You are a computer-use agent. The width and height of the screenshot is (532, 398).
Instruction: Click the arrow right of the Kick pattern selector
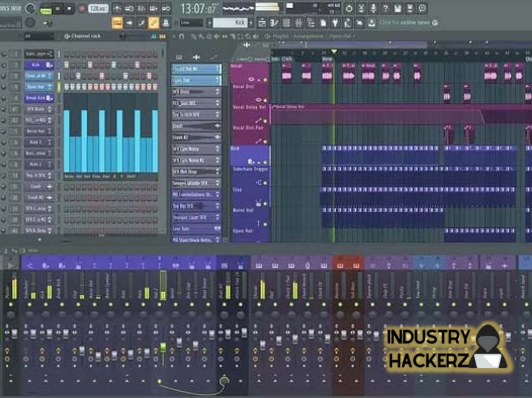click(251, 23)
